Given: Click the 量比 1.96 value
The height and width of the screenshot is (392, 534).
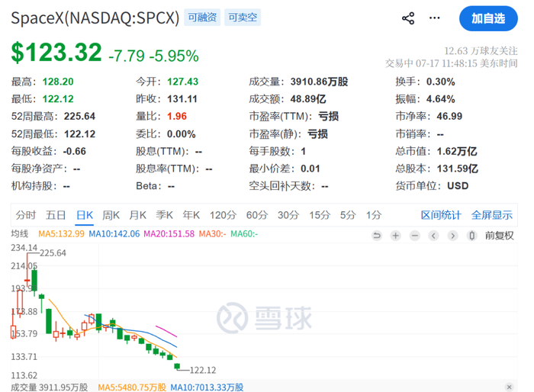Looking at the screenshot, I should tap(177, 117).
